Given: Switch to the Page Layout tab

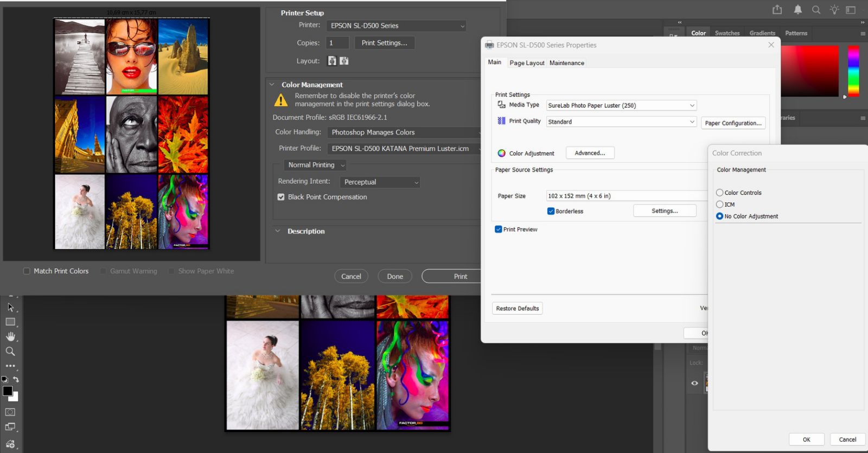Looking at the screenshot, I should (x=527, y=63).
